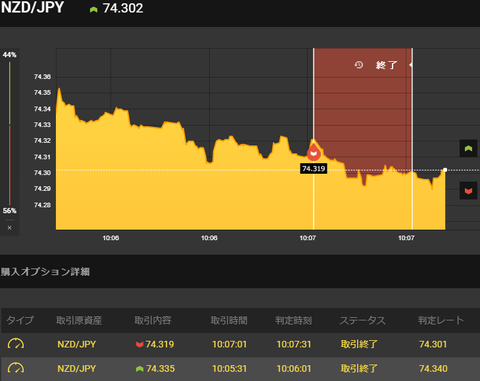Click the gauge type icon in 74.335 row
480x381 pixels.
pos(16,368)
